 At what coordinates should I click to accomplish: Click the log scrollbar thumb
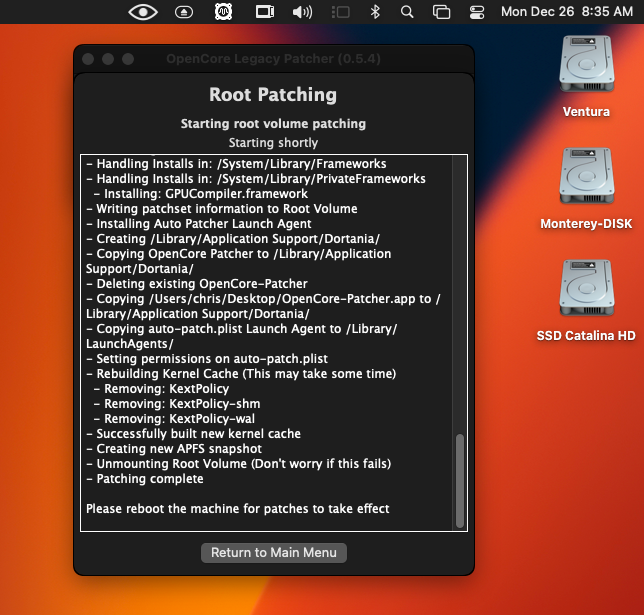[460, 480]
